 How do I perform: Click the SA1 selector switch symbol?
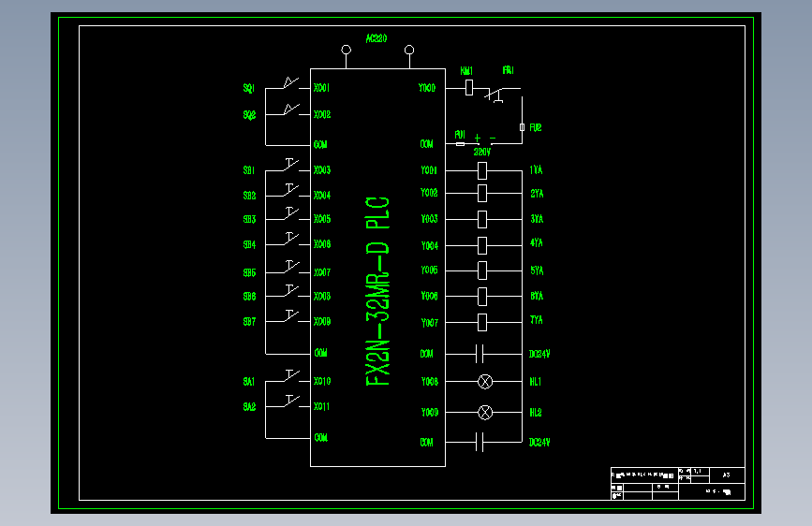(291, 375)
